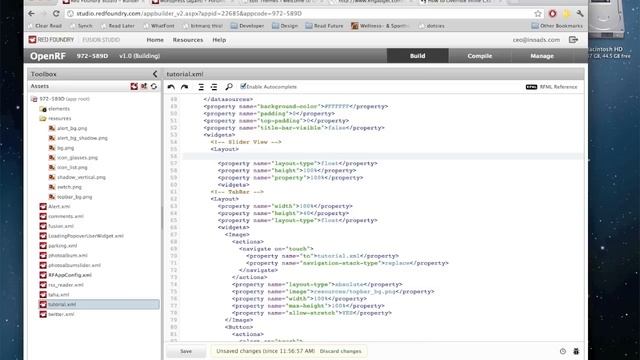Click the account email at top right
The width and height of the screenshot is (640, 360).
coord(536,40)
